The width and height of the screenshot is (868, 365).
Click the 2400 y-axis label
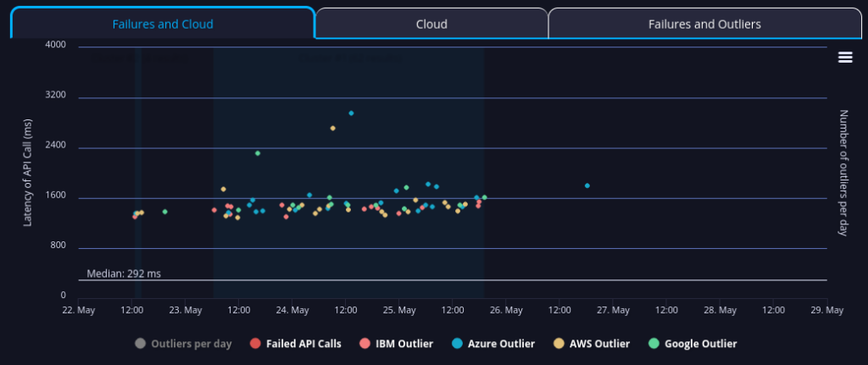click(x=55, y=146)
